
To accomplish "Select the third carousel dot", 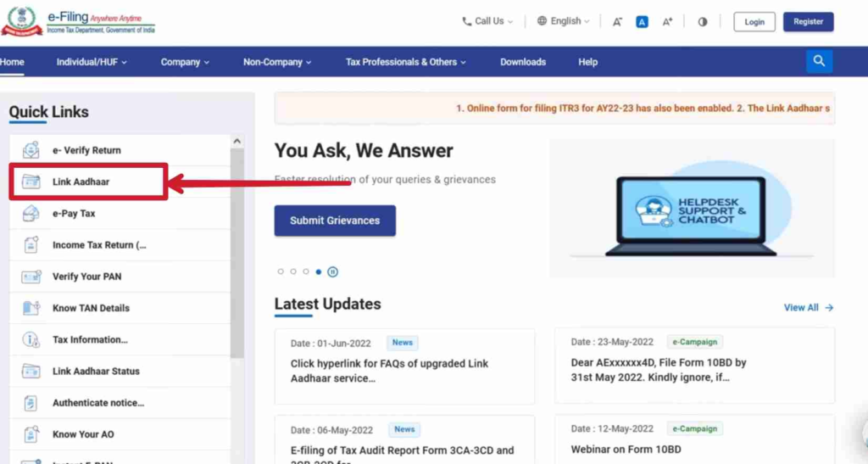I will tap(306, 272).
